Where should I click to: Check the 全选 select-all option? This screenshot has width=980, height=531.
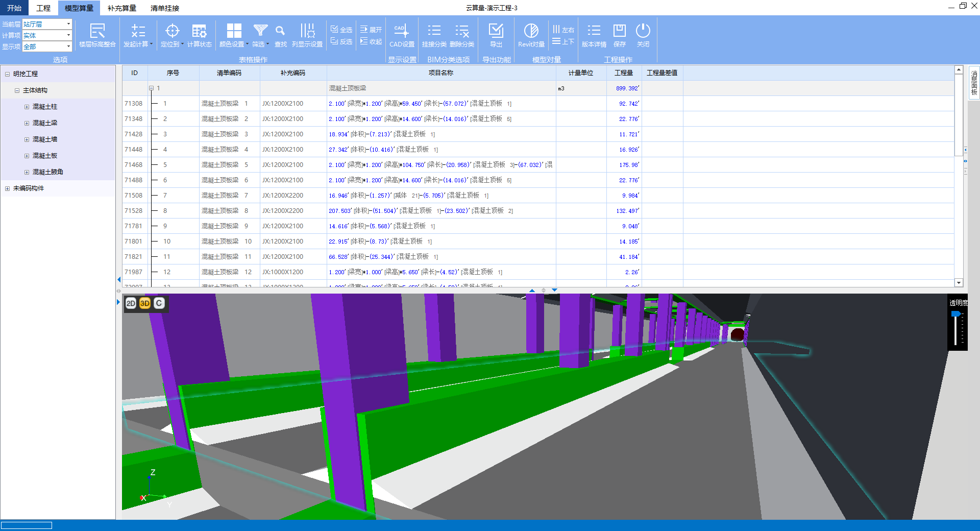[341, 30]
